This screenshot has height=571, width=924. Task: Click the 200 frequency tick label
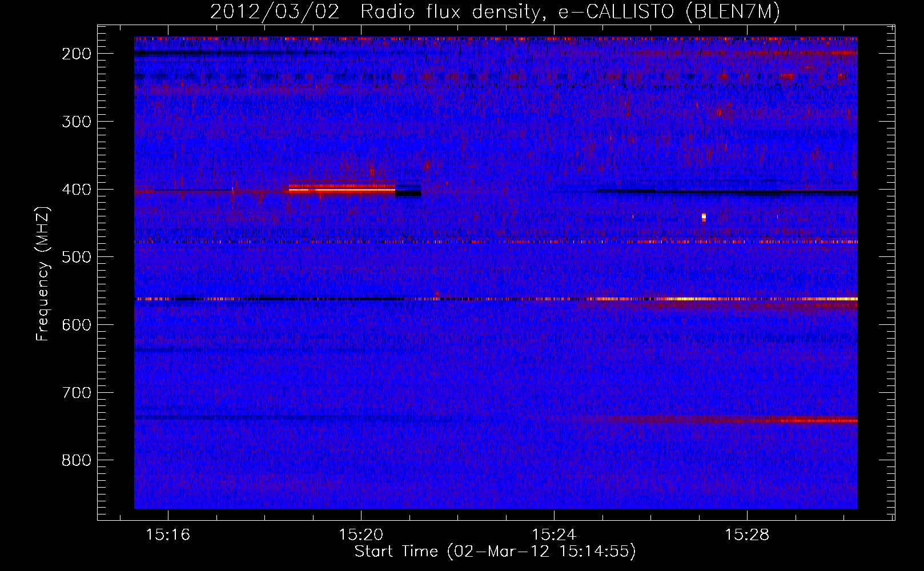click(x=77, y=54)
